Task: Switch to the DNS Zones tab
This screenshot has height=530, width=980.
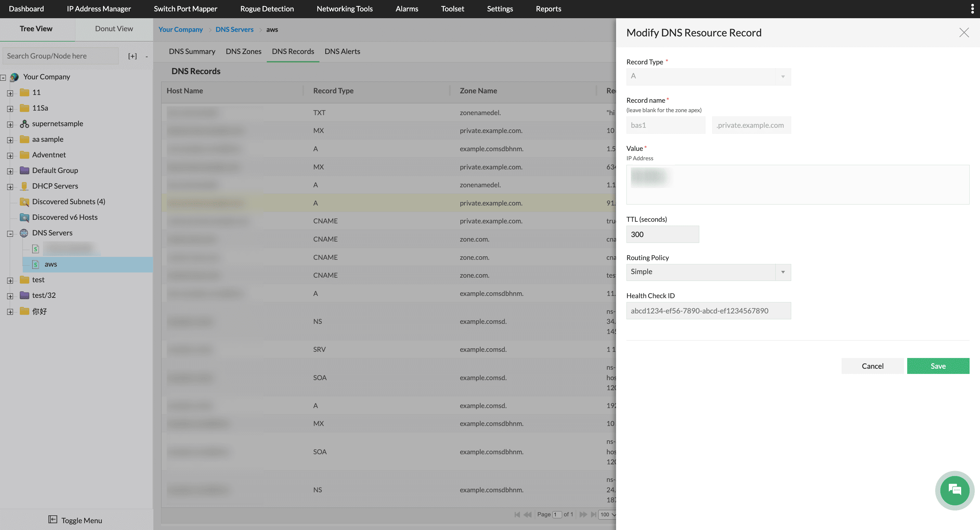Action: pyautogui.click(x=243, y=51)
